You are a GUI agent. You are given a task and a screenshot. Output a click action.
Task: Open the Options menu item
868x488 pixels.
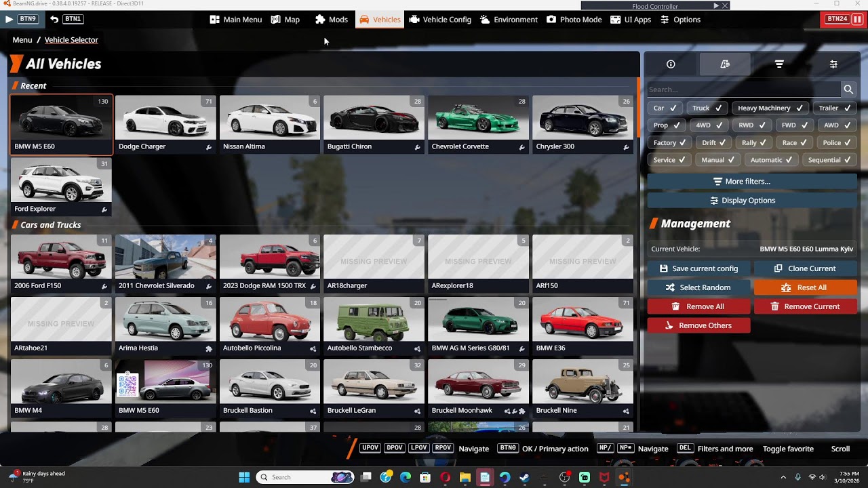point(680,20)
